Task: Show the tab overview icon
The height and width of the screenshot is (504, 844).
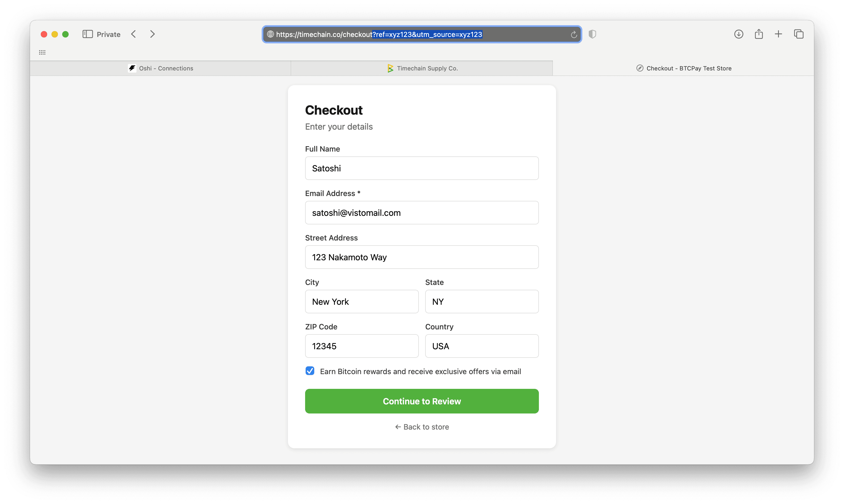Action: [x=798, y=34]
